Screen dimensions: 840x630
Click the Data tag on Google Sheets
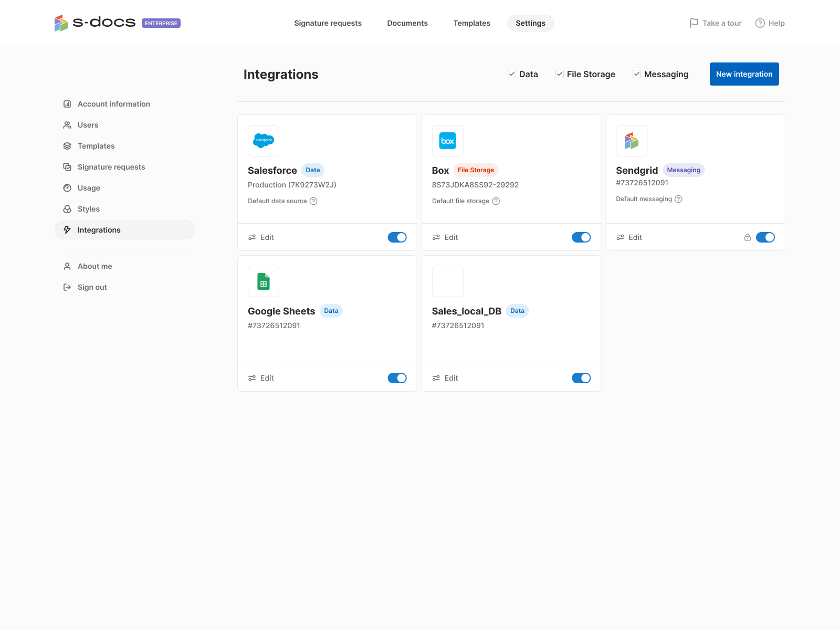(331, 311)
